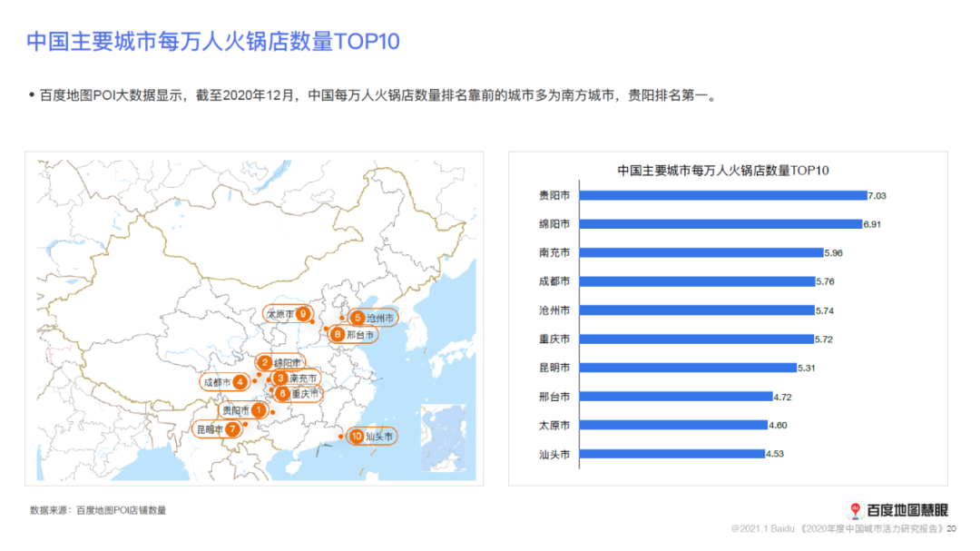Click the 贵阳市 bar showing 7.03
This screenshot has width=980, height=551.
coord(722,195)
